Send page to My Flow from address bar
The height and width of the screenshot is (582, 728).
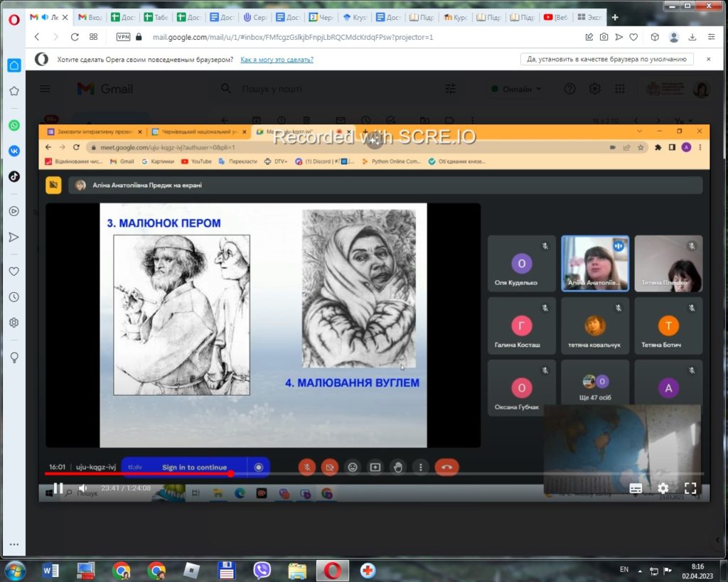tap(619, 37)
